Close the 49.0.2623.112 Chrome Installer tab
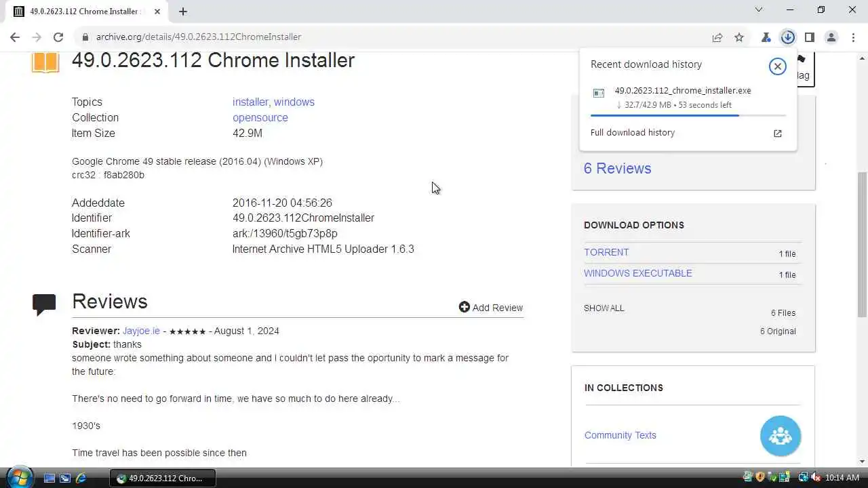 [157, 12]
